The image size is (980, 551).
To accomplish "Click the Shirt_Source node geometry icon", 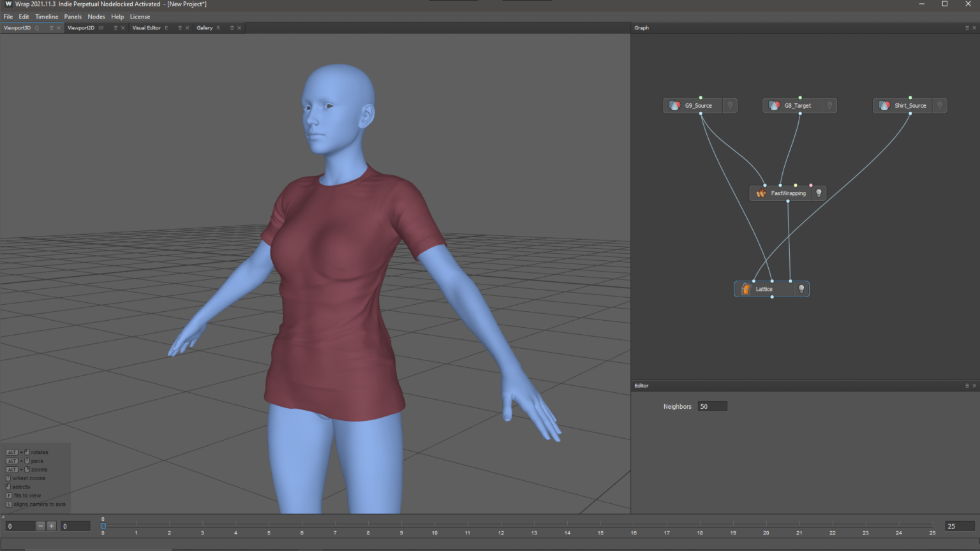I will click(x=884, y=105).
